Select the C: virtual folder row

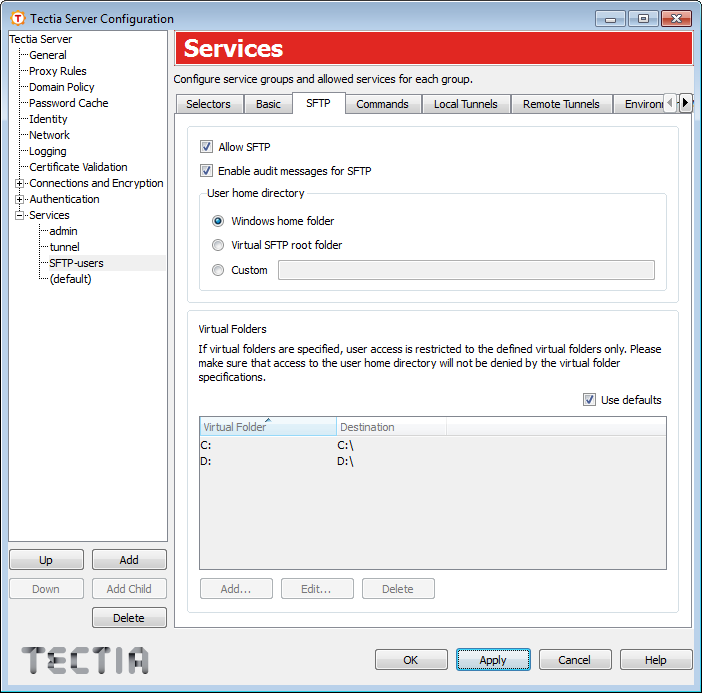coord(433,445)
